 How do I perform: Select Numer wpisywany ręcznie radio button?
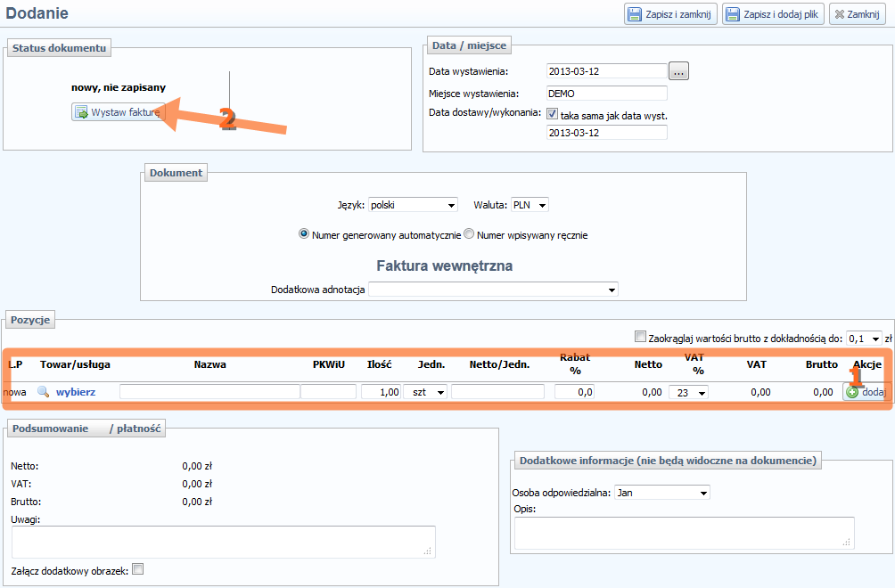469,234
